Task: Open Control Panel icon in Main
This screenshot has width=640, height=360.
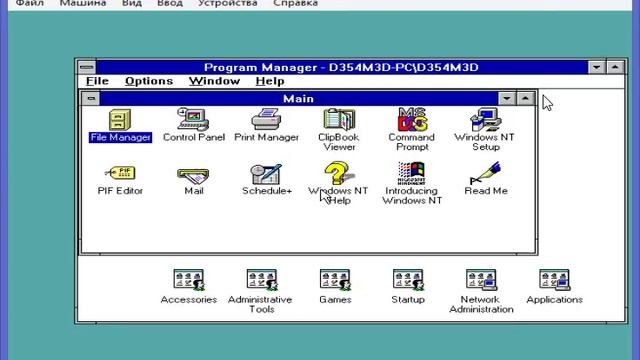Action: click(x=193, y=120)
